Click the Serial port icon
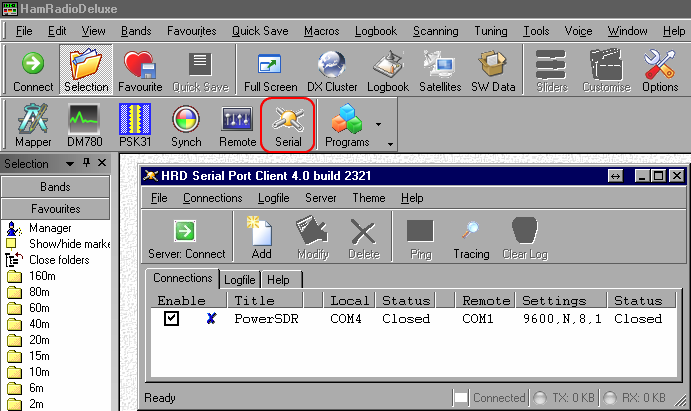Screen dimensions: 691x411 [x=288, y=126]
